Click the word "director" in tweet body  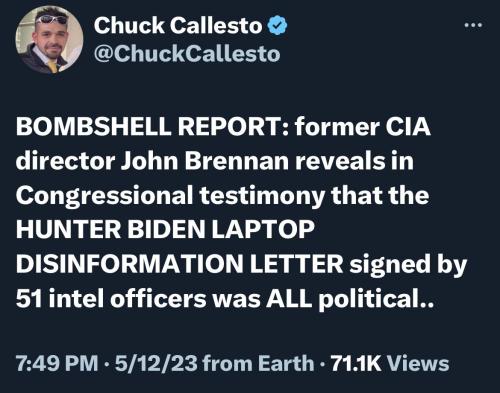click(x=65, y=161)
